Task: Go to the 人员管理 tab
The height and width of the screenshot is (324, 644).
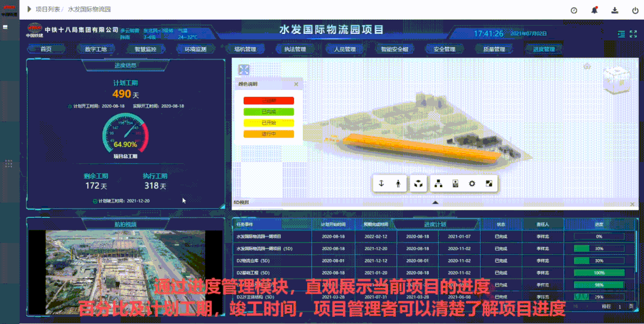Action: 345,49
